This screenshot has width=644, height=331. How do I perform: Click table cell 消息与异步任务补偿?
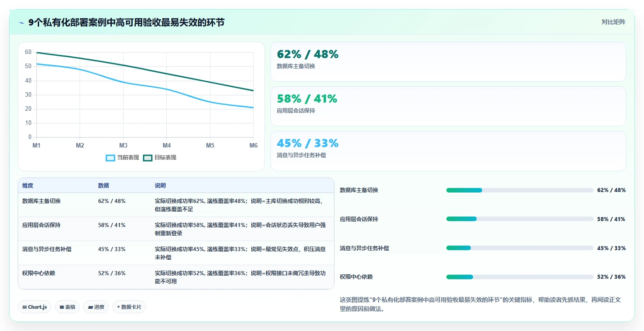[47, 249]
